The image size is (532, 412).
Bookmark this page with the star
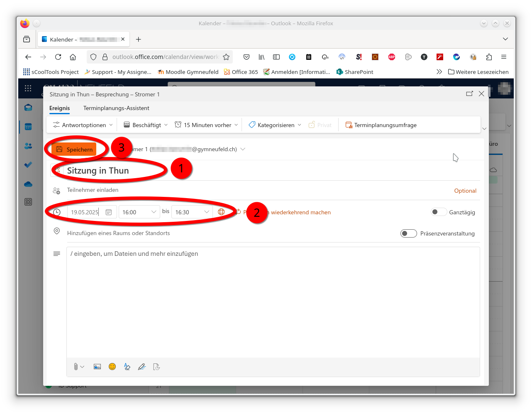coord(226,57)
